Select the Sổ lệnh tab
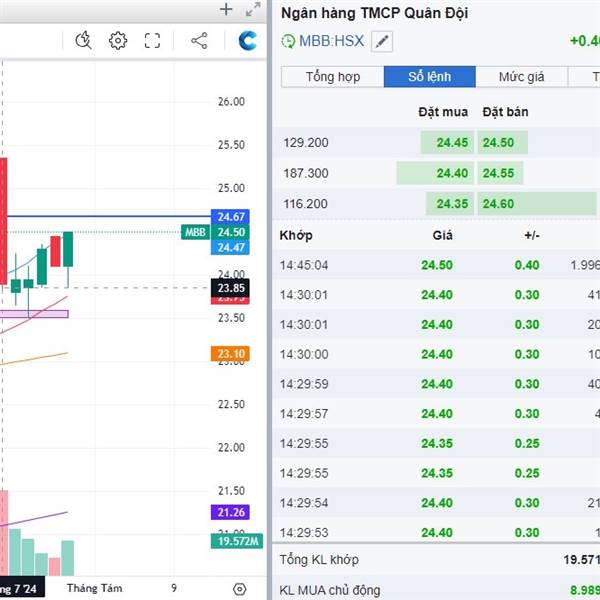The height and width of the screenshot is (600, 600). coord(430,77)
